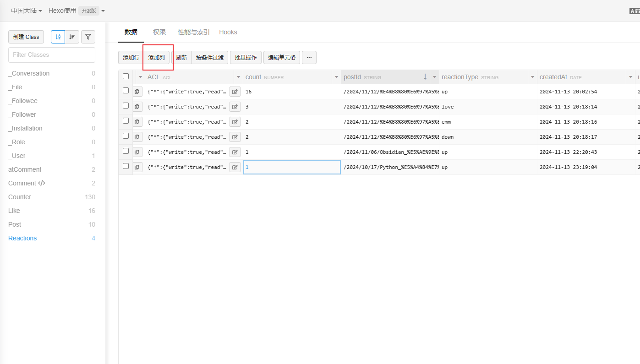
Task: Click the 添加行 button
Action: (131, 58)
